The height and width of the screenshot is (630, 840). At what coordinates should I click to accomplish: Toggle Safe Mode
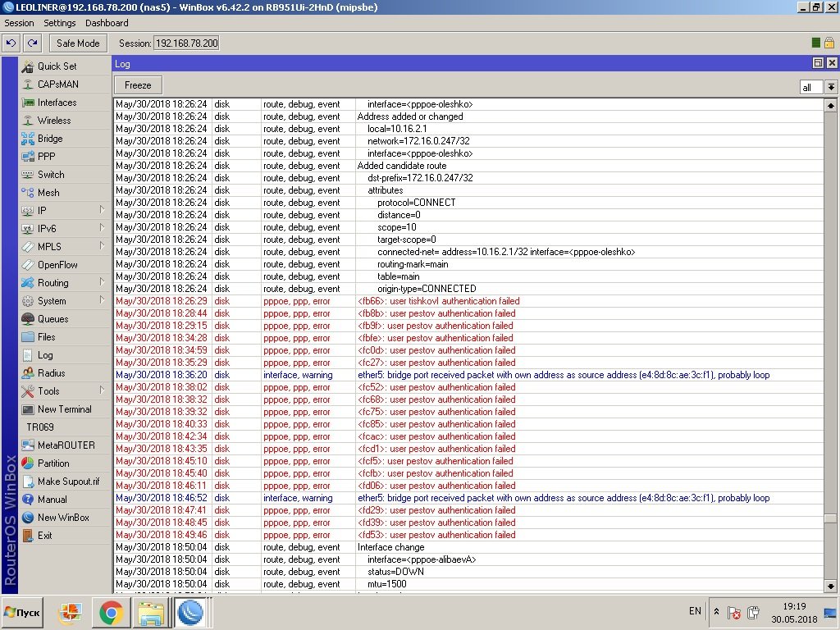pyautogui.click(x=78, y=43)
